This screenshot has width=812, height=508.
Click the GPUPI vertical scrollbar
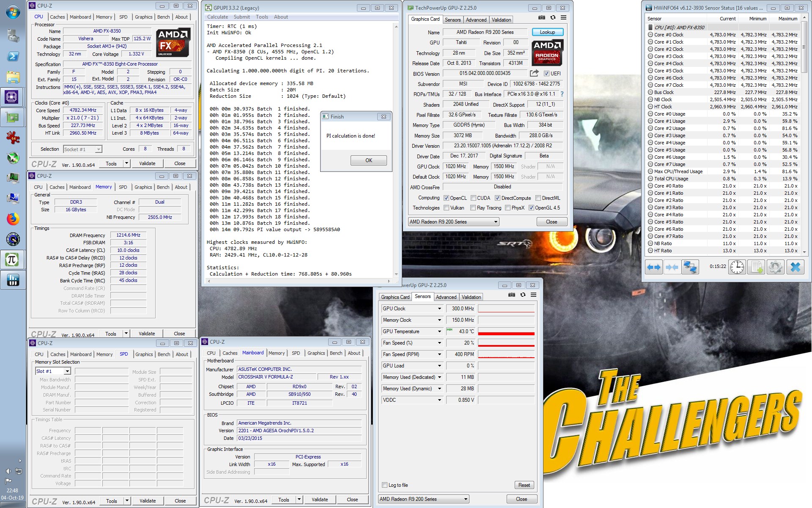(x=396, y=150)
